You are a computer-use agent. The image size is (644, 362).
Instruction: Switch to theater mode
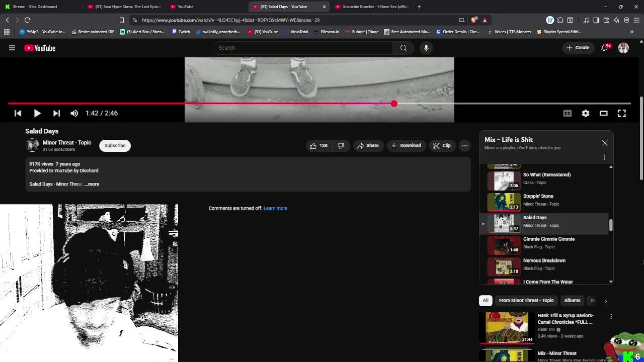pyautogui.click(x=604, y=113)
